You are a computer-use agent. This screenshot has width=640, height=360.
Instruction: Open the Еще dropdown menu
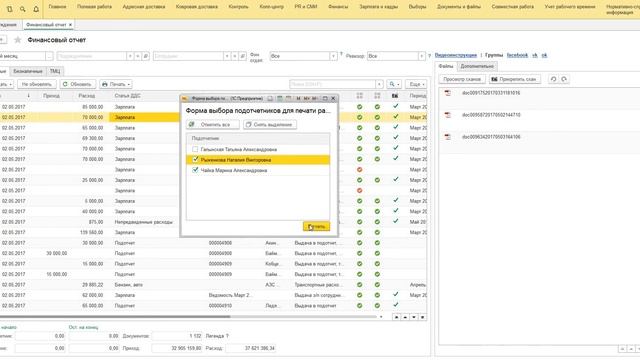(416, 84)
